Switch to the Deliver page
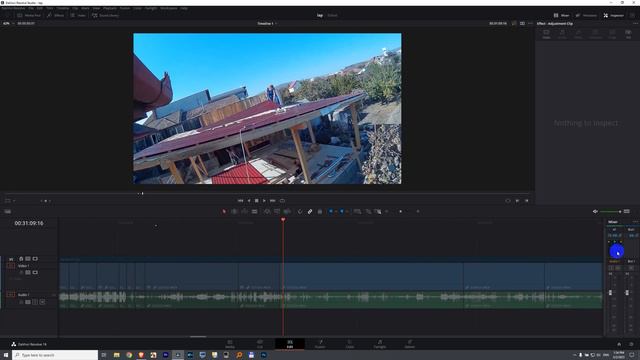 tap(409, 344)
